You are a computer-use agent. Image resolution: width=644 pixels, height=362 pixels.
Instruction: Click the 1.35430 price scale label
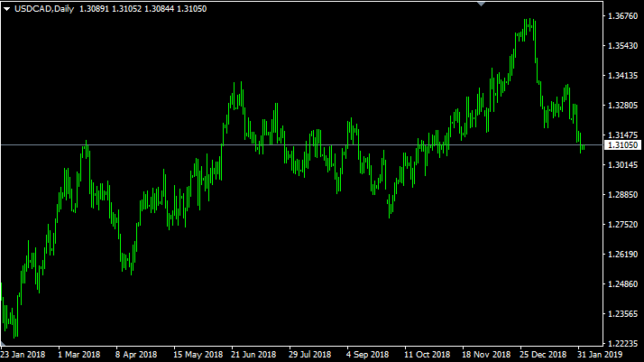pos(622,46)
